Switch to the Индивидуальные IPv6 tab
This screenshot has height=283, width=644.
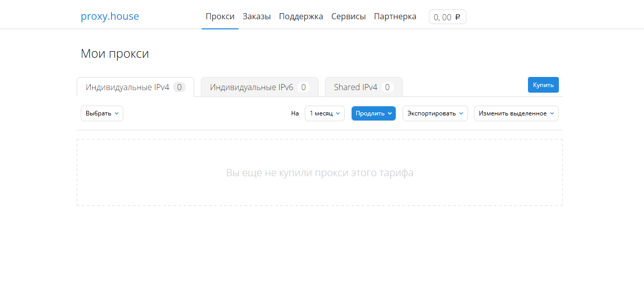[259, 87]
